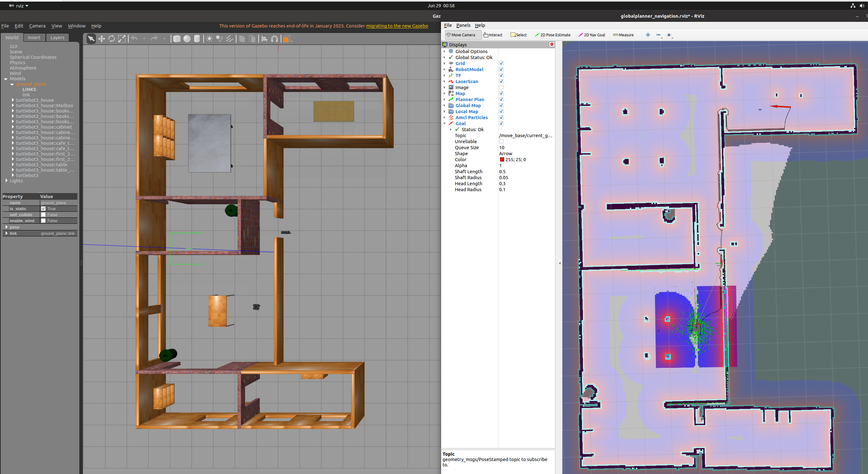Uncheck the LaserScan display checkbox
This screenshot has height=474, width=868.
point(501,81)
